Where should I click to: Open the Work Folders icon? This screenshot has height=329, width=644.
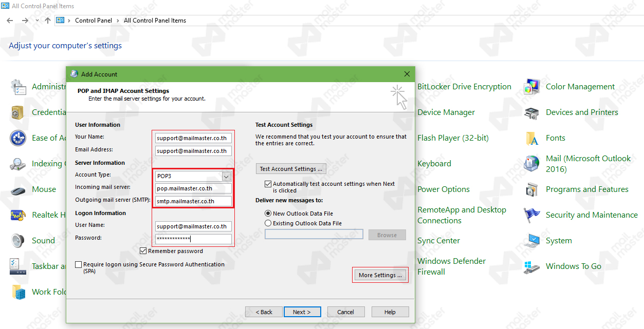18,292
